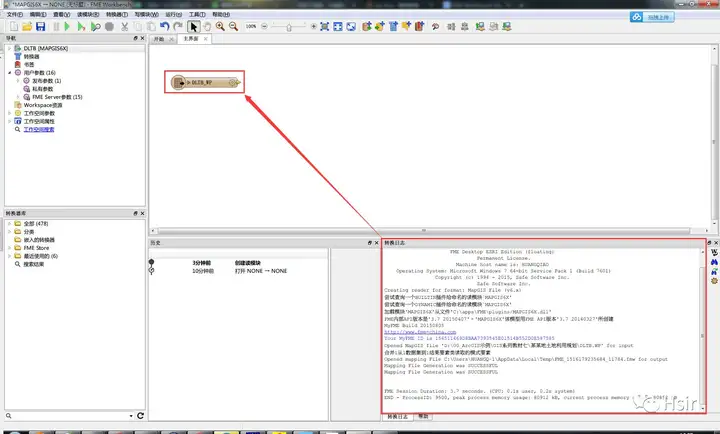Click the Add Writer icon
Screen dimensions: 720x434
click(380, 27)
